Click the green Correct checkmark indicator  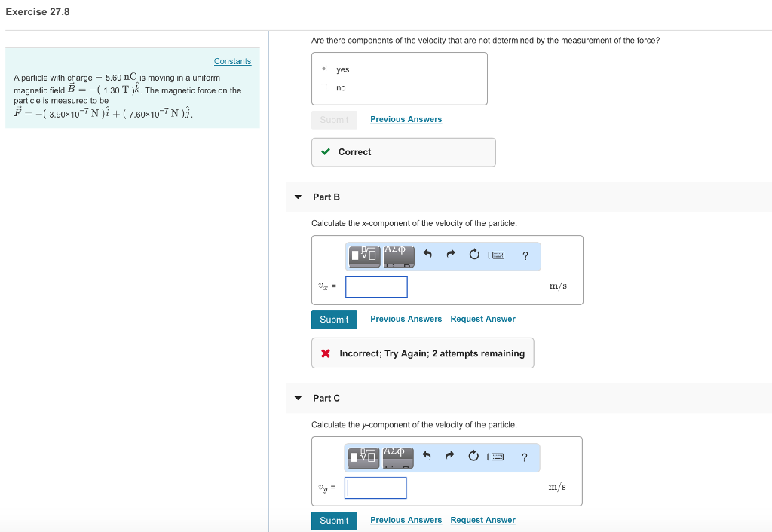tap(326, 151)
